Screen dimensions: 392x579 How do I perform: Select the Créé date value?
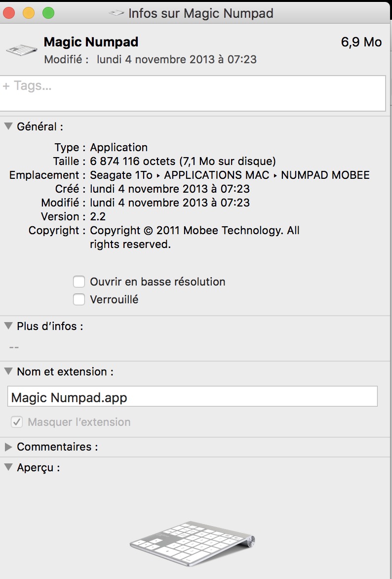pos(170,189)
